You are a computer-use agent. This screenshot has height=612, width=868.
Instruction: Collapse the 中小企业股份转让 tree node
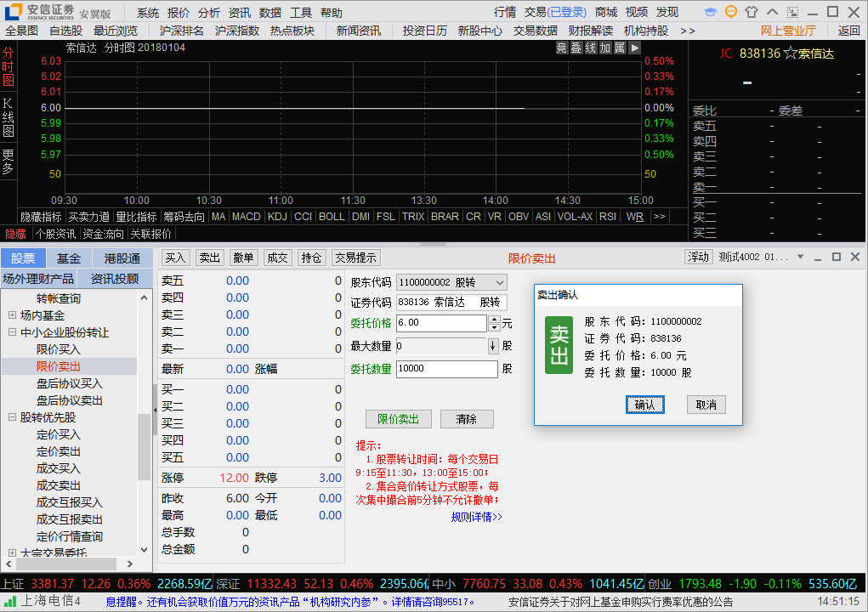[12, 332]
